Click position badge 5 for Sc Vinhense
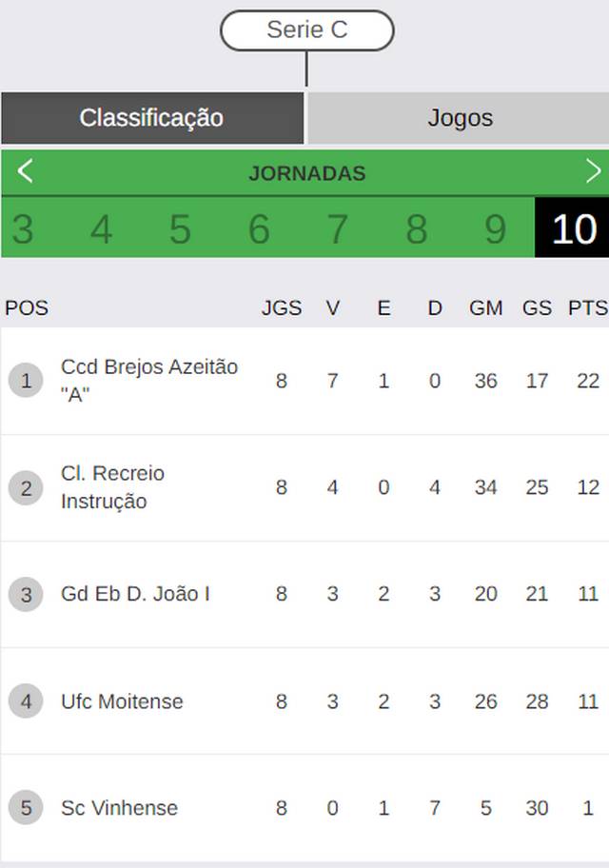This screenshot has height=868, width=609. [26, 808]
